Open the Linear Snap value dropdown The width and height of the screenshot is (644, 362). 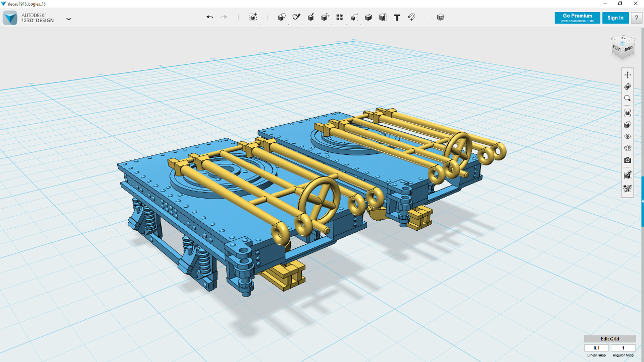[597, 348]
